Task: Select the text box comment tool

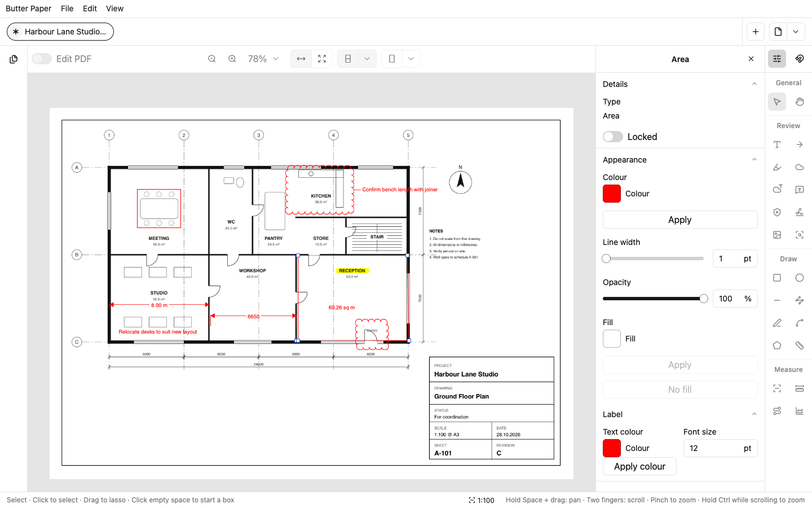Action: tap(800, 190)
